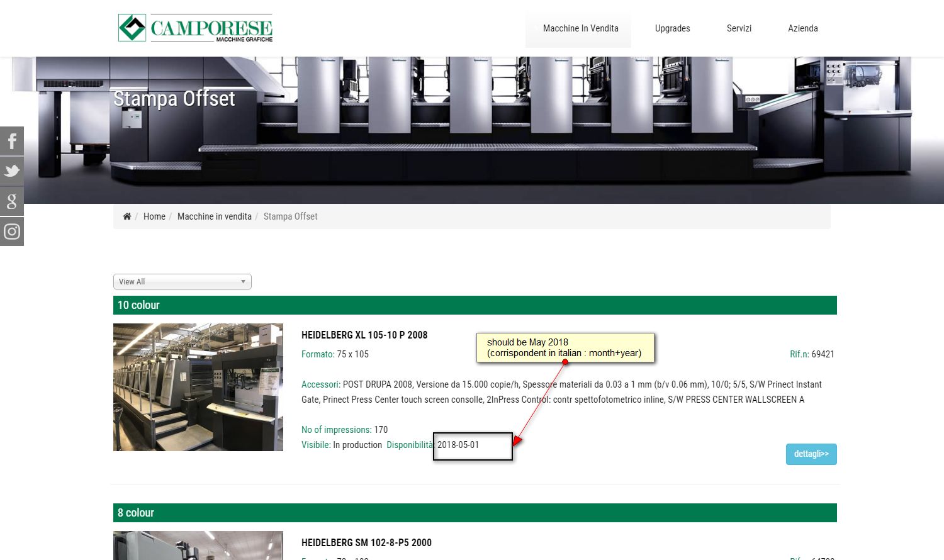The height and width of the screenshot is (560, 944).
Task: Follow the Home breadcrumb link
Action: coord(154,216)
